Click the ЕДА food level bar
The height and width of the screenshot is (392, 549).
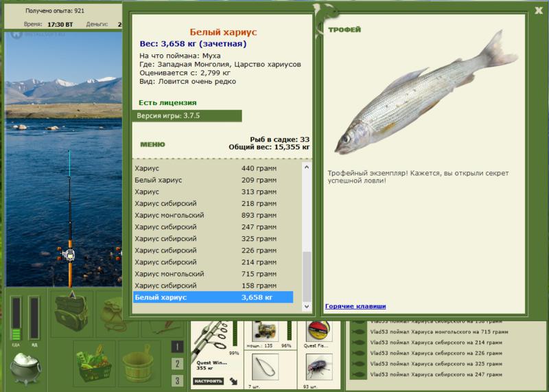(x=16, y=318)
